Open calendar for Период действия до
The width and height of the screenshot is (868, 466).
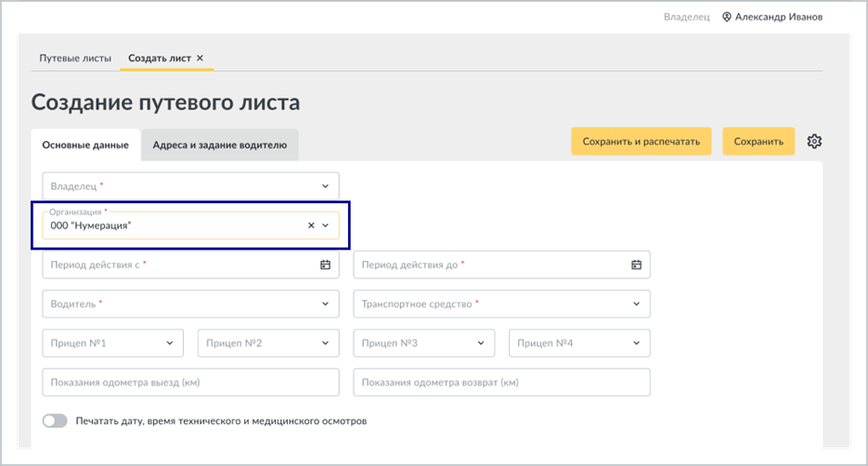(636, 265)
